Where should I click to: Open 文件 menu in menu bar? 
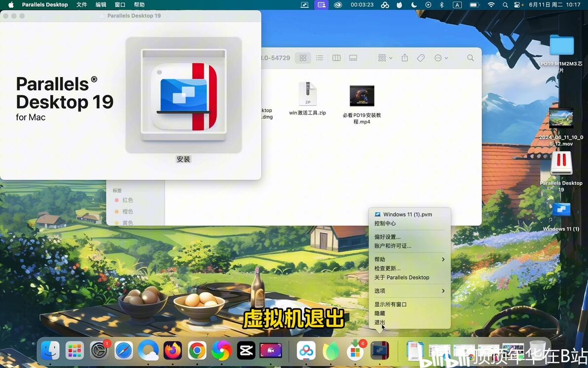pos(81,5)
